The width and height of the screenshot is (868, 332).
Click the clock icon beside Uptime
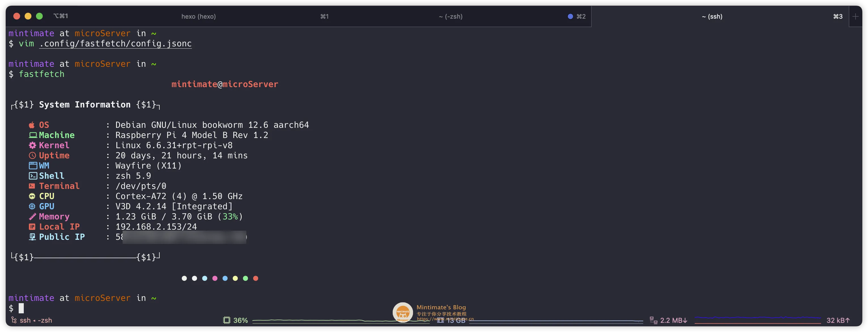tap(32, 155)
